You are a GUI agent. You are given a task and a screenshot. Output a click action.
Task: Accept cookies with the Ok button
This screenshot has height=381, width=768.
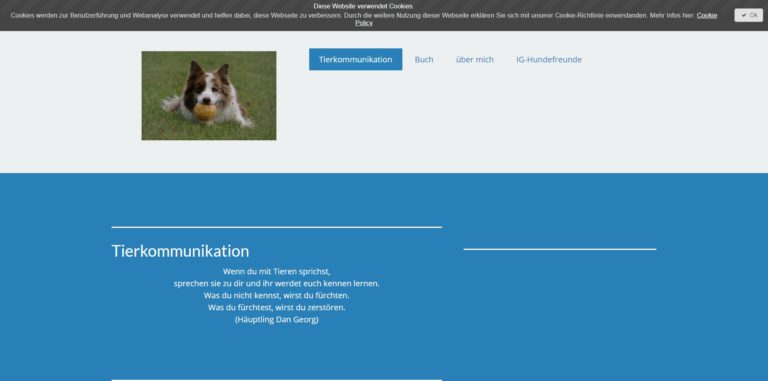point(748,15)
